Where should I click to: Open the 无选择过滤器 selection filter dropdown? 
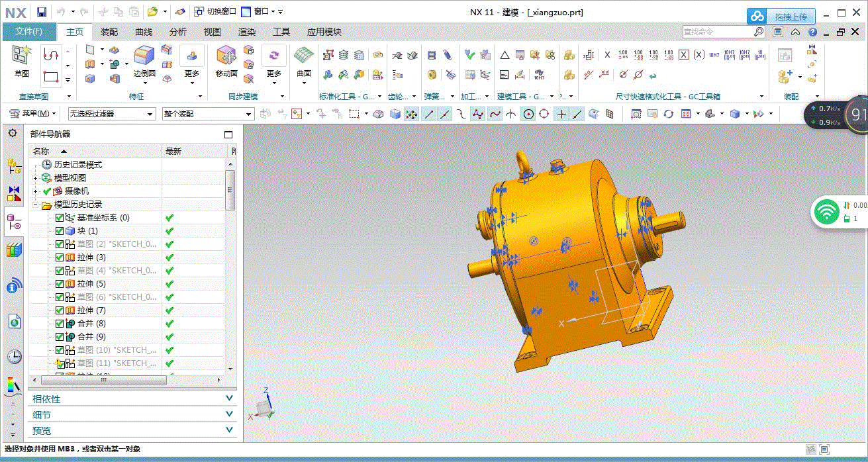[x=111, y=114]
